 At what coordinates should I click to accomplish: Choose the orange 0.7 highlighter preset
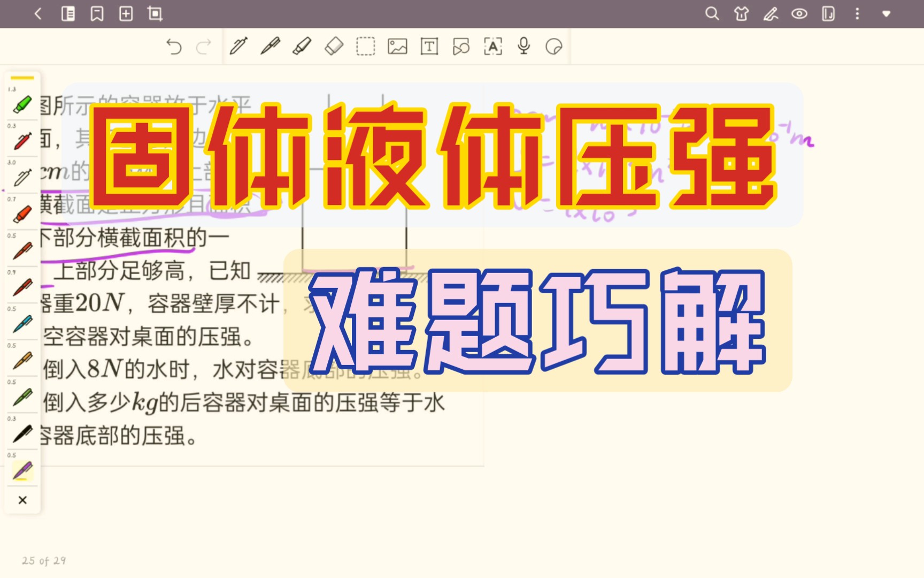coord(22,214)
